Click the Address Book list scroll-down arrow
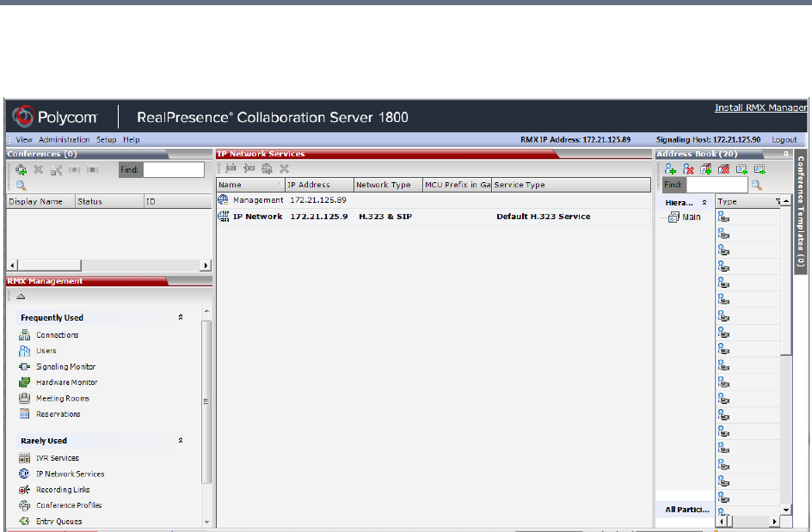The width and height of the screenshot is (812, 532). pos(786,510)
